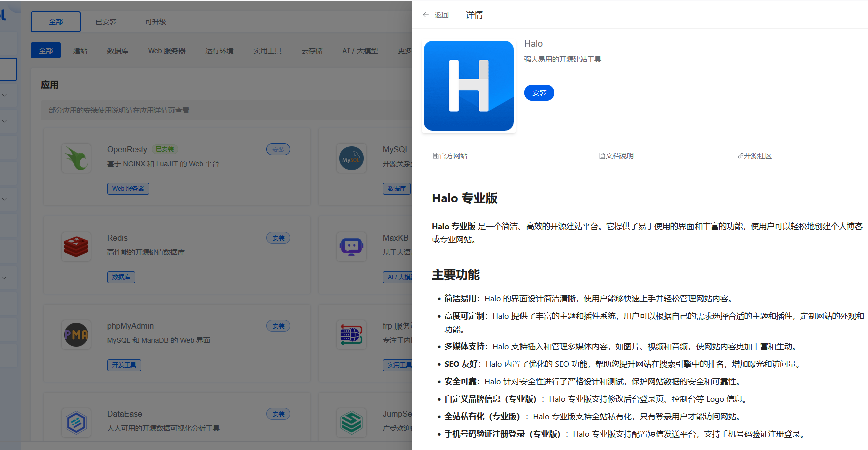The height and width of the screenshot is (450, 868).
Task: Expand the first sidebar menu chevron
Action: 4,95
